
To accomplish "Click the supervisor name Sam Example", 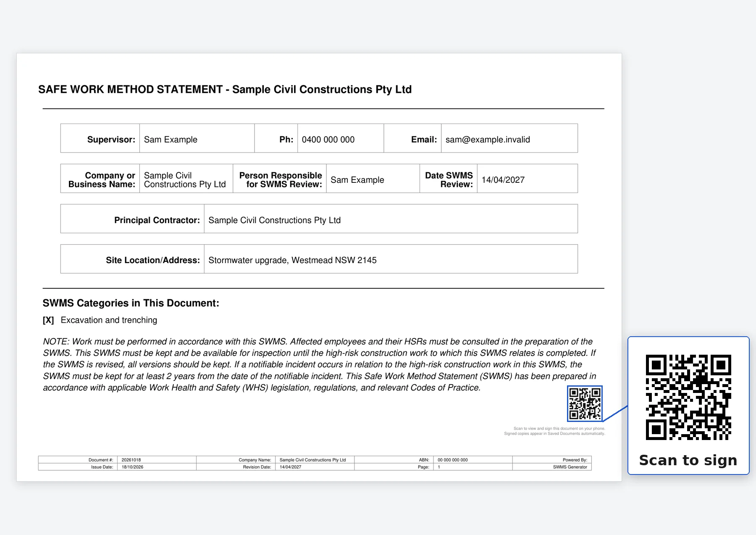I will (171, 140).
